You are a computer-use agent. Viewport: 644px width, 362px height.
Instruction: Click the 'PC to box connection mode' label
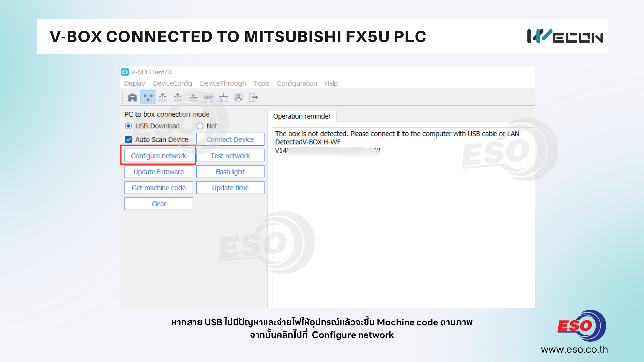(167, 114)
